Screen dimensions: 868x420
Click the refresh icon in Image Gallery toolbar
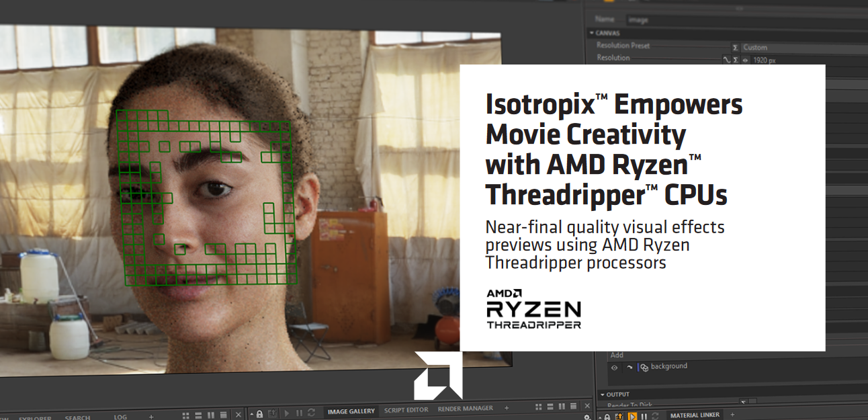tap(310, 414)
